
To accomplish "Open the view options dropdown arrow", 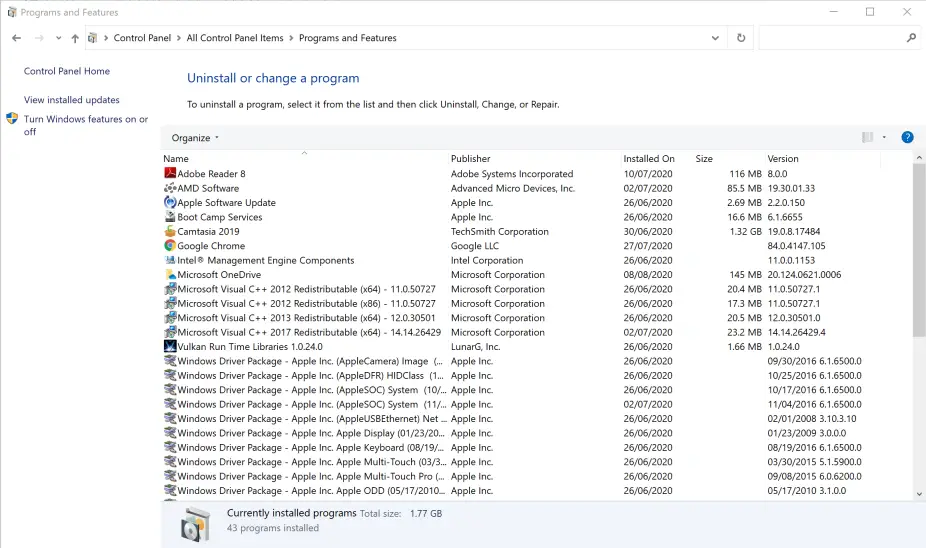I will 884,137.
